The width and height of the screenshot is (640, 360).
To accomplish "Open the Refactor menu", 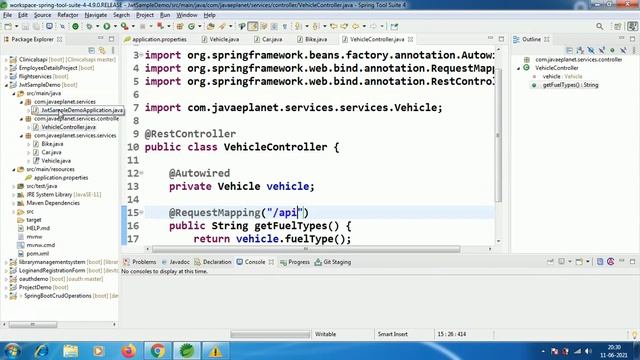I will pos(67,15).
